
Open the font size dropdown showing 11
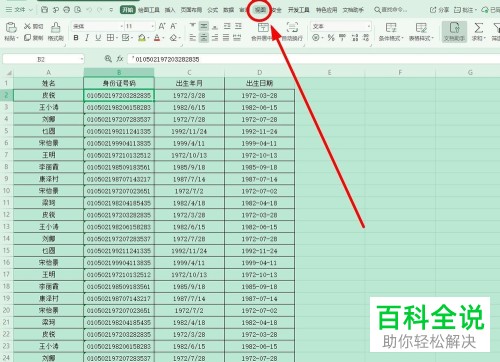point(152,26)
